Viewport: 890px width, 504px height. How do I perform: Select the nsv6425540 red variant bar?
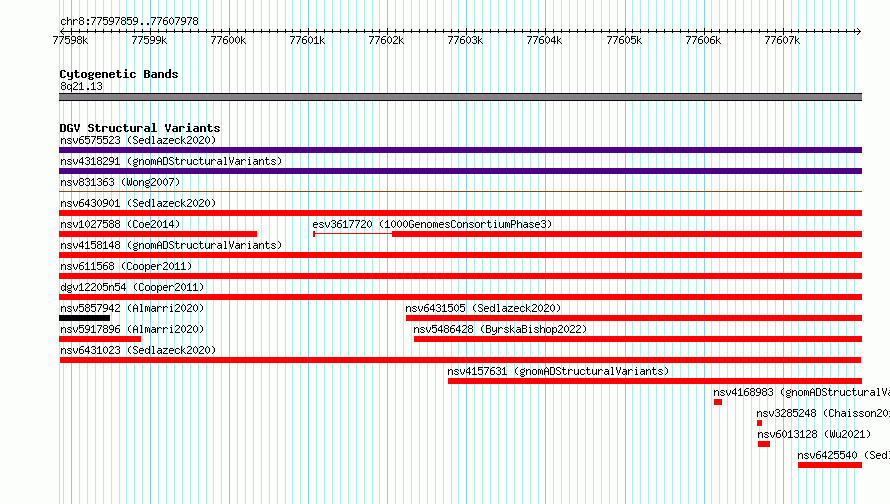[830, 465]
